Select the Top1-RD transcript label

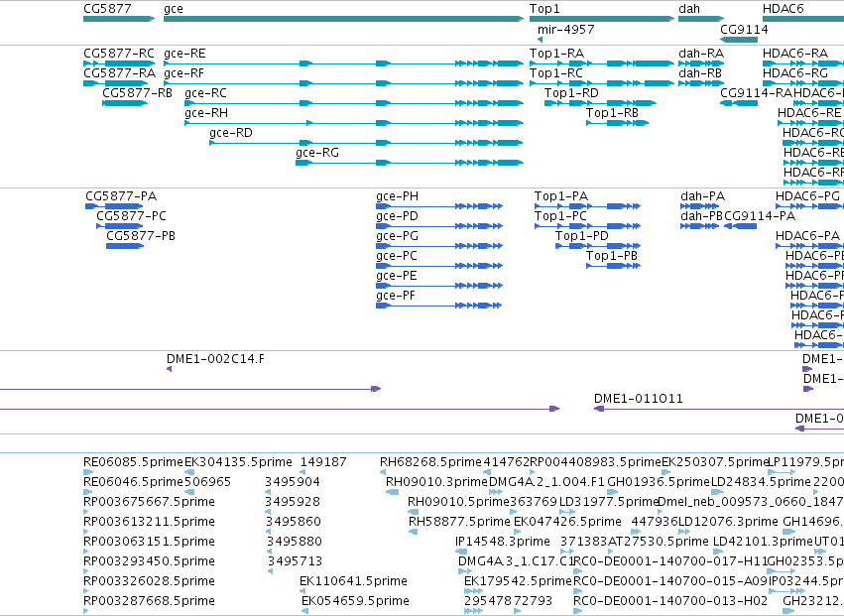click(571, 93)
